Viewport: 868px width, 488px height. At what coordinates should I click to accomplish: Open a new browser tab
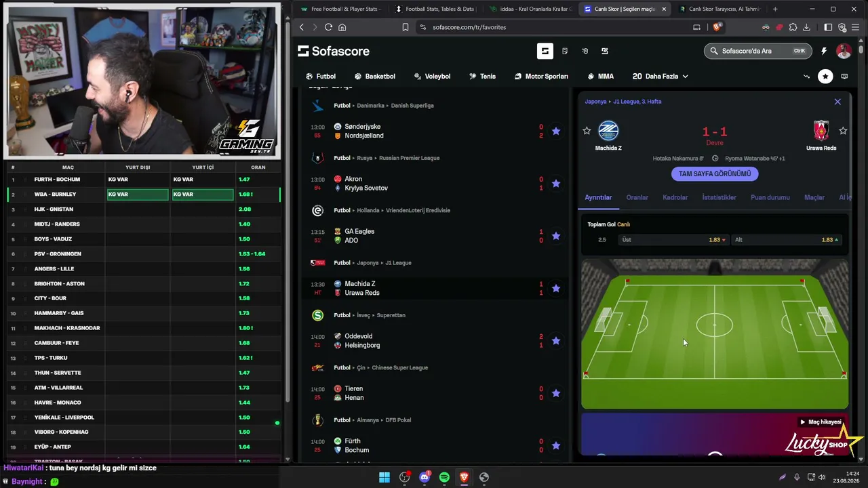click(775, 9)
